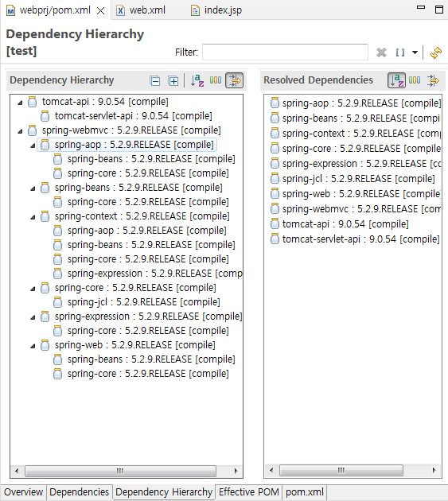Screen dimensions: 448x501
Task: Select spring-aop under spring-context
Action: pyautogui.click(x=146, y=231)
